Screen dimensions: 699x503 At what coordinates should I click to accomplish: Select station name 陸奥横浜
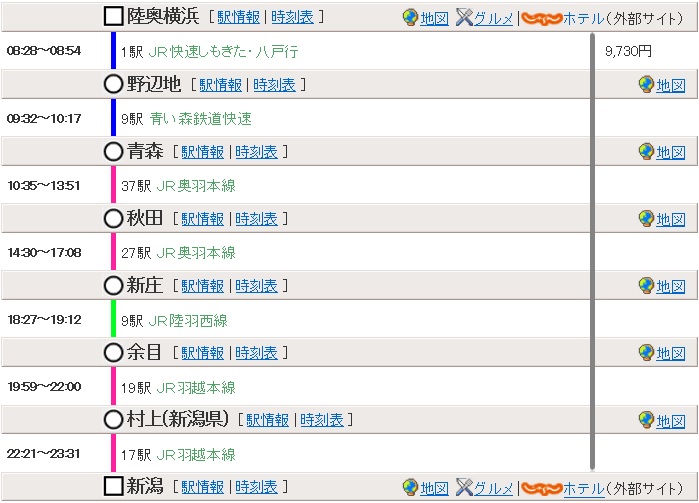[x=163, y=16]
